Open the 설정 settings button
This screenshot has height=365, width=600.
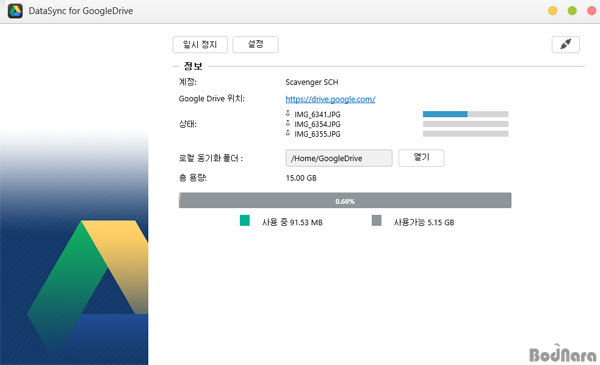255,44
